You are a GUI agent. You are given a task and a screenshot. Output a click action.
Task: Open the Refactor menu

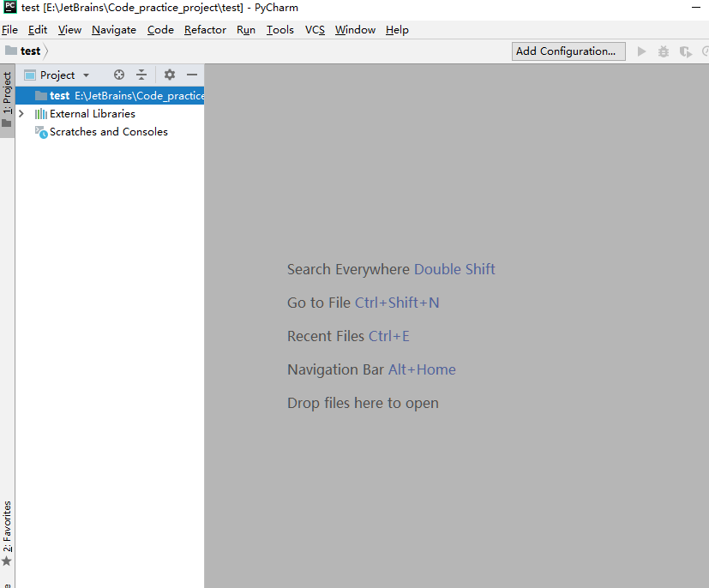click(205, 30)
